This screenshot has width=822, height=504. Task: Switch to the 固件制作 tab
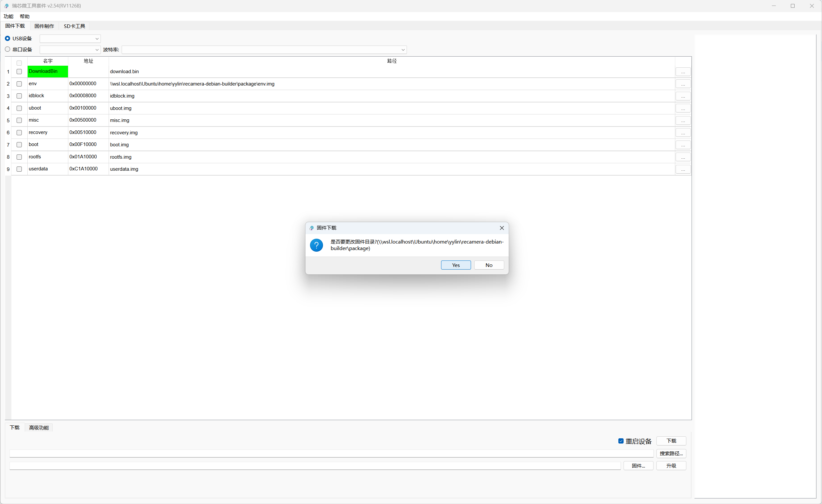point(44,26)
